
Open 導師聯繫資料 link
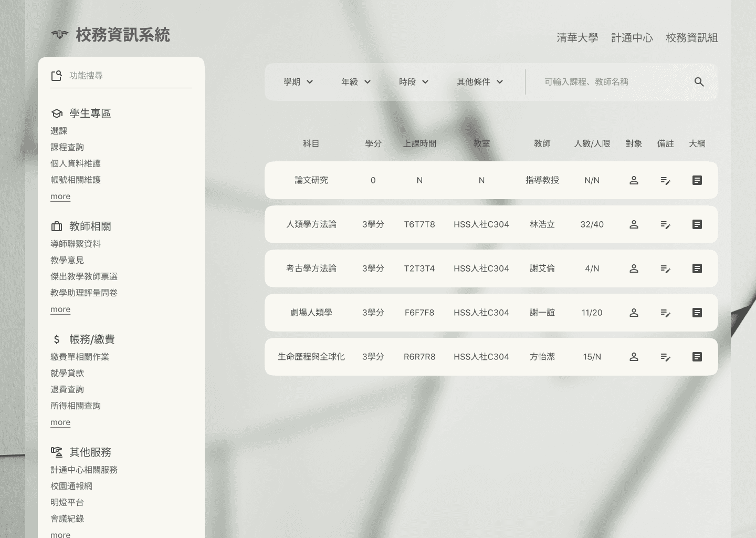point(76,244)
